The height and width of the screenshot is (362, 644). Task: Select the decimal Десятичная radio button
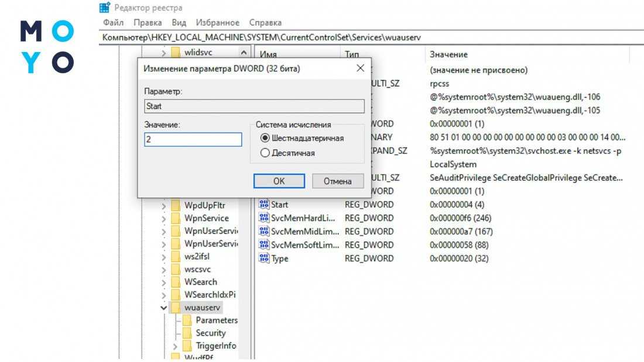coord(265,153)
